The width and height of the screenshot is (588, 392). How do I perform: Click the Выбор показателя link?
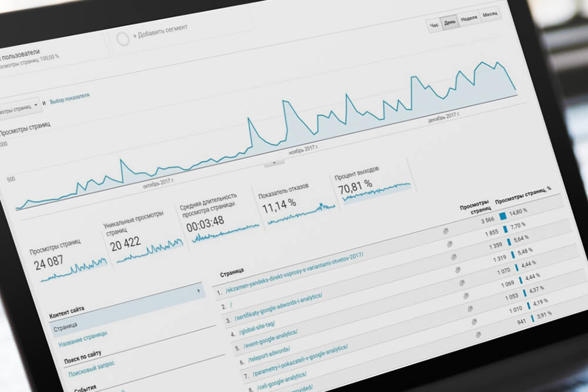pos(69,98)
